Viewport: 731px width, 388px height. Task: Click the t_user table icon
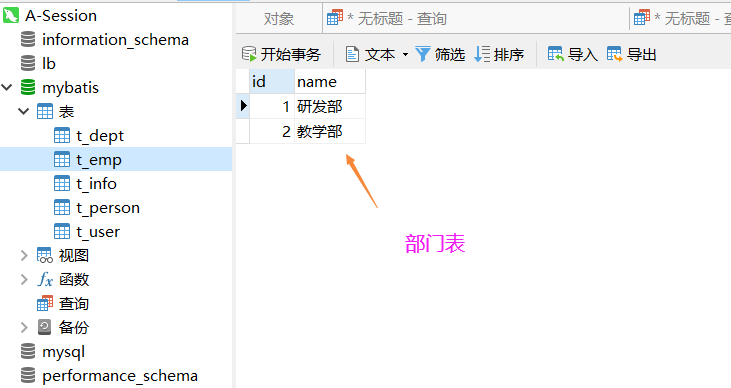(62, 231)
